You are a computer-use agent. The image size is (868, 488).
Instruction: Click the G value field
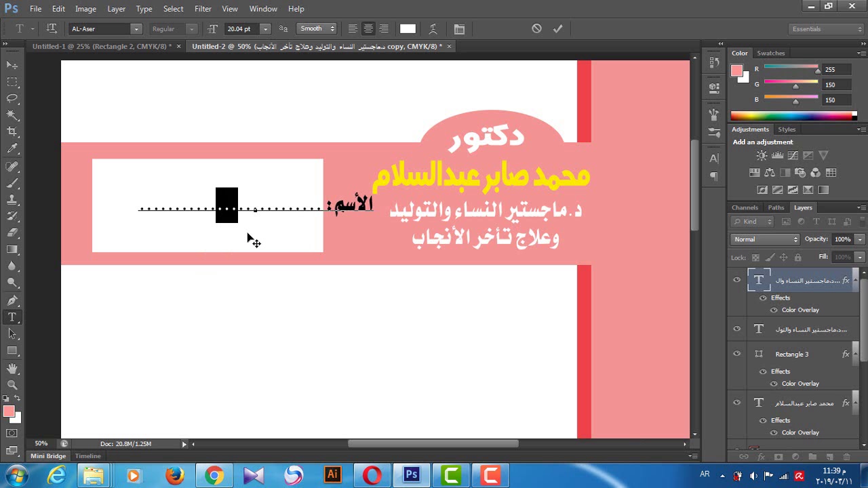pyautogui.click(x=835, y=85)
